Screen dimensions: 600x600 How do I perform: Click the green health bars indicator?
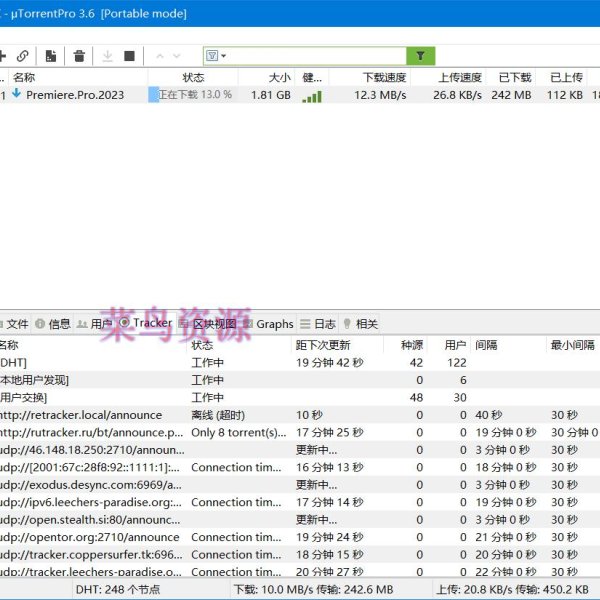click(x=312, y=96)
